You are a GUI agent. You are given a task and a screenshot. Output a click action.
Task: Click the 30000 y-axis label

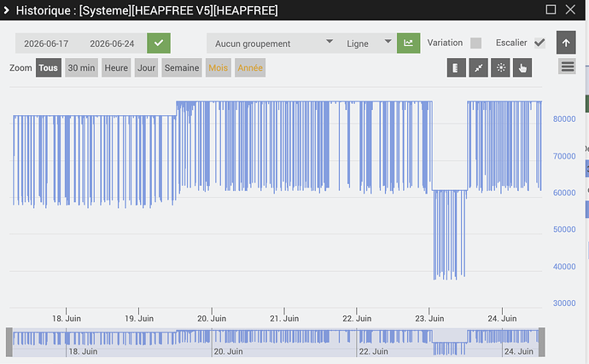click(x=564, y=303)
